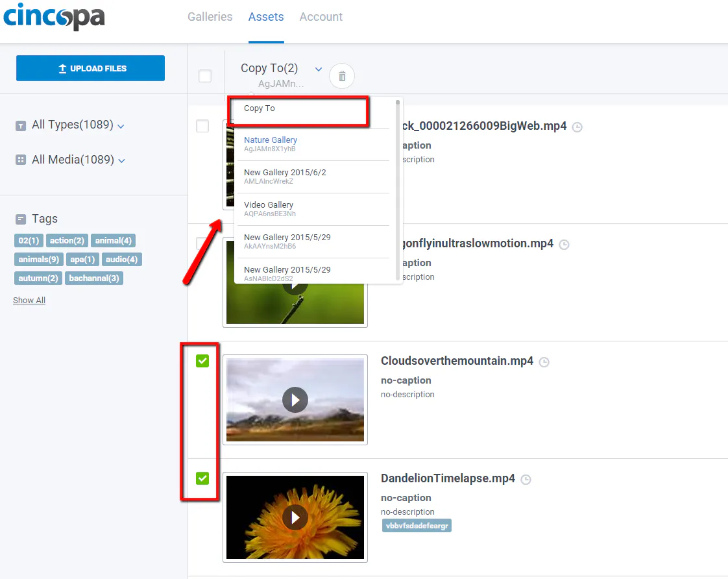
Task: Switch to the Assets tab
Action: (266, 17)
